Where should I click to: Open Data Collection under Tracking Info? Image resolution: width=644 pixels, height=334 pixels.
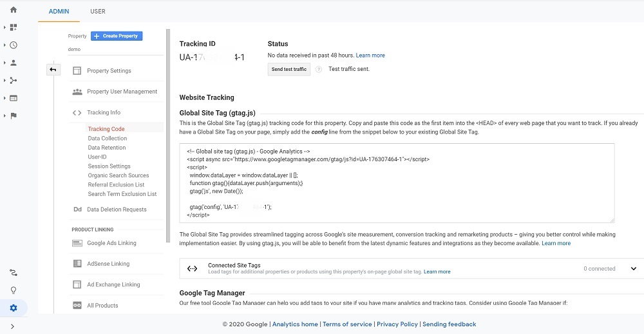pos(108,139)
